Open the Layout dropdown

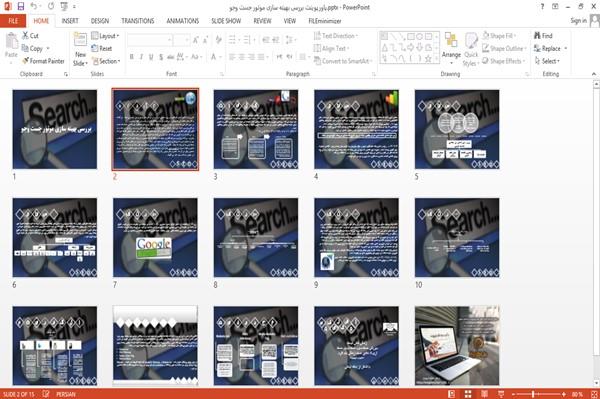pyautogui.click(x=105, y=36)
